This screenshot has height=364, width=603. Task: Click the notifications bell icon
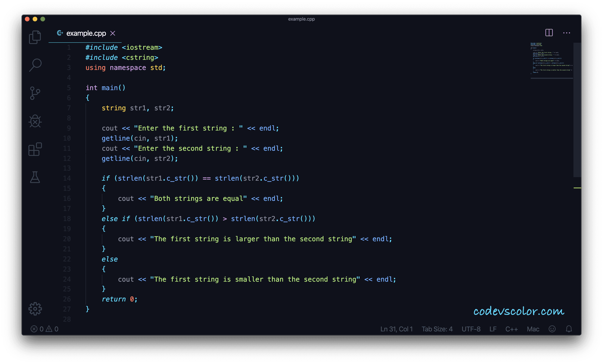click(569, 329)
